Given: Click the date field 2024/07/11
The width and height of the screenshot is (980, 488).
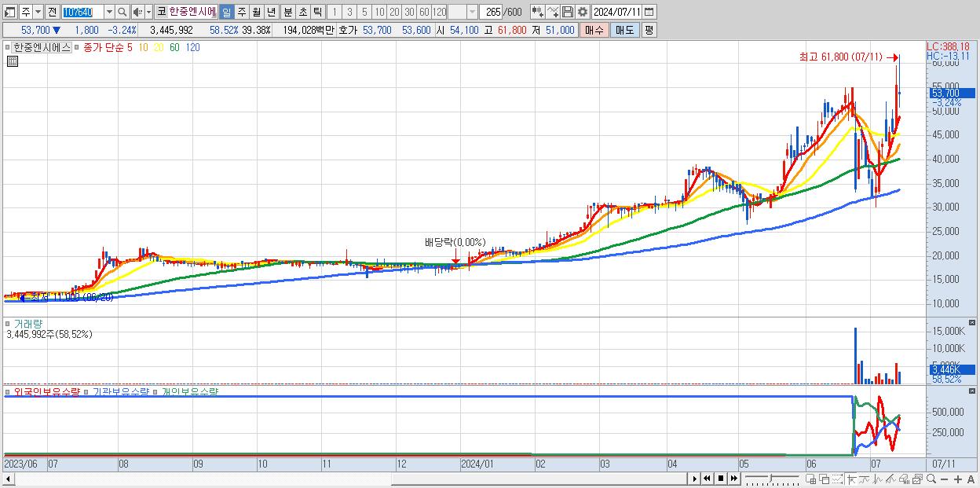Looking at the screenshot, I should (616, 12).
